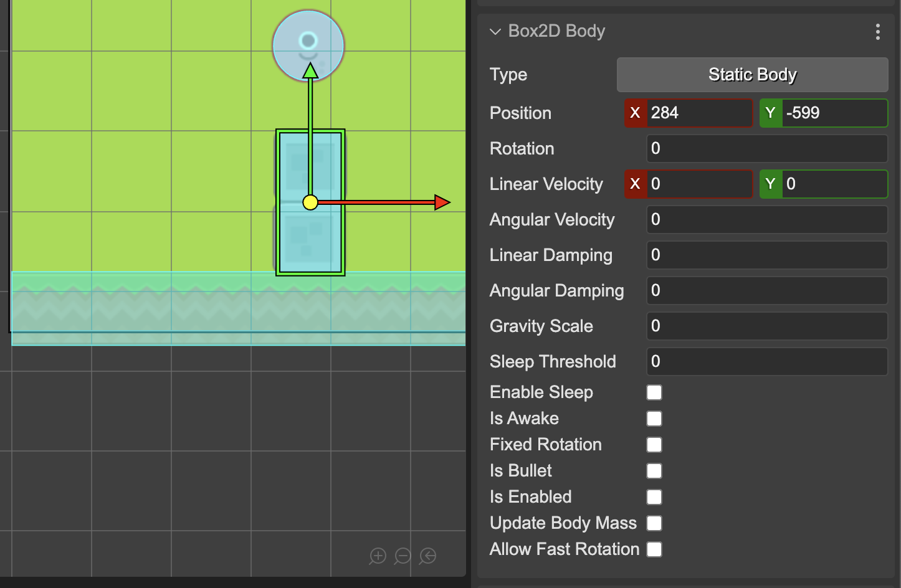Click the Sleep Threshold property label

553,362
